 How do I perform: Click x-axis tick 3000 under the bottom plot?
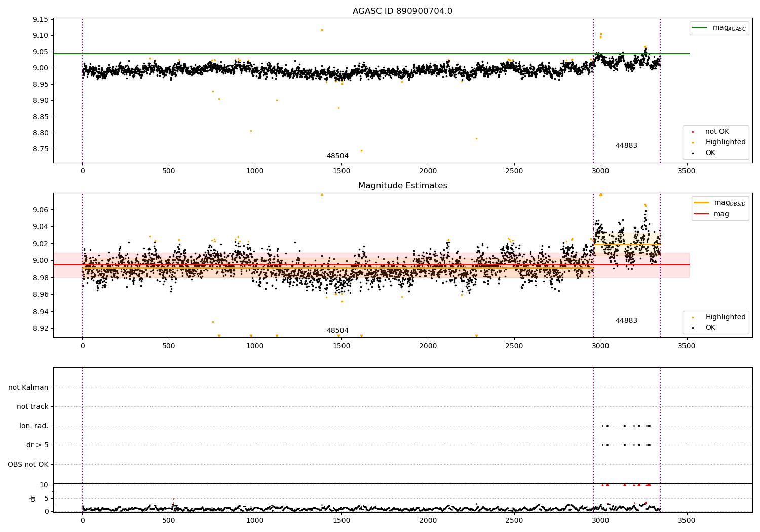point(601,520)
